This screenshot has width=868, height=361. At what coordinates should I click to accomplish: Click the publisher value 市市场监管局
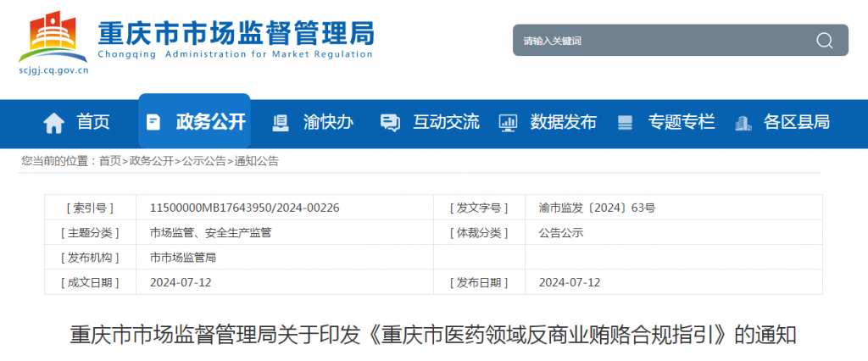[x=183, y=258]
